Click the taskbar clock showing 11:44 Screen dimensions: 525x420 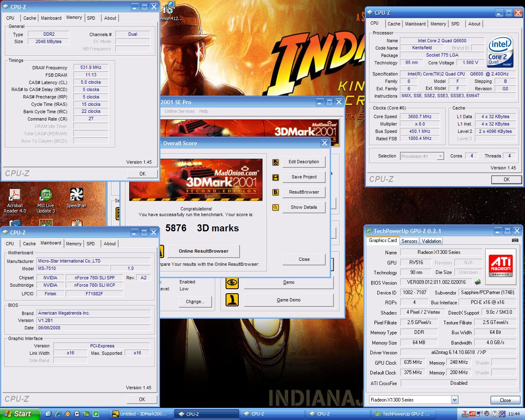(514, 414)
